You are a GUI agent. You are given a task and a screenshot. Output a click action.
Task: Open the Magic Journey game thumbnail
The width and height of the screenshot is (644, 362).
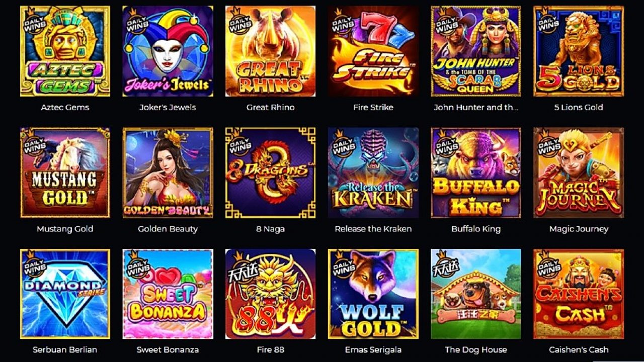click(x=579, y=172)
